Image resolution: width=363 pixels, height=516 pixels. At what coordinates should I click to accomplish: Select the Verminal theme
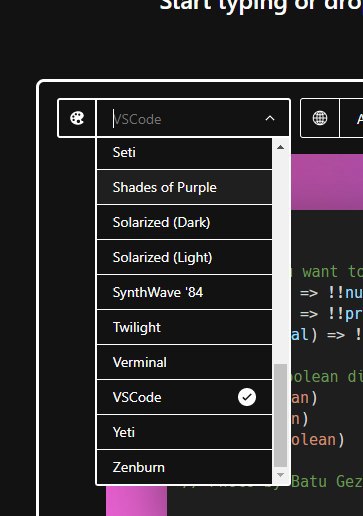point(184,362)
